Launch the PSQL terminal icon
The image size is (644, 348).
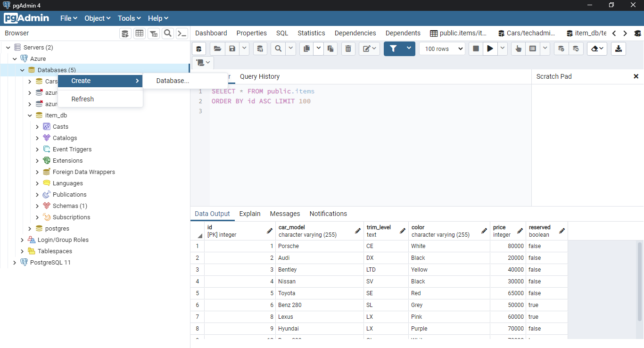tap(182, 33)
